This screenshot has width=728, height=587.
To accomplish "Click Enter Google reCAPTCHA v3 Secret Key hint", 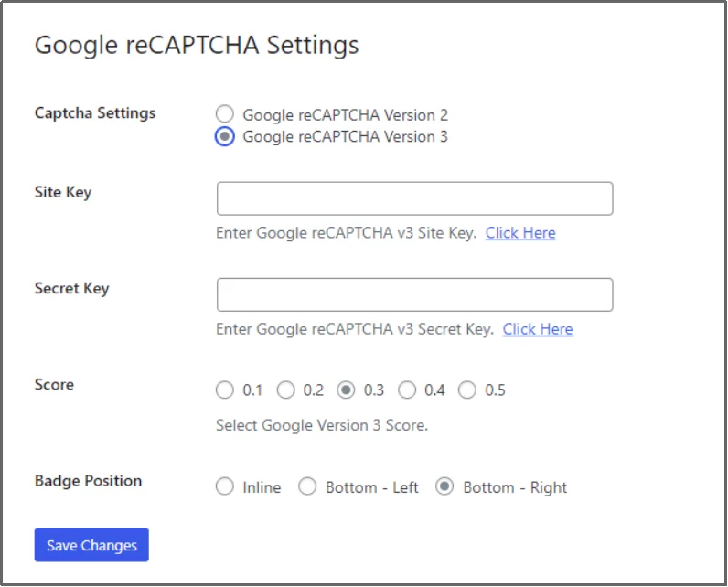I will (355, 329).
